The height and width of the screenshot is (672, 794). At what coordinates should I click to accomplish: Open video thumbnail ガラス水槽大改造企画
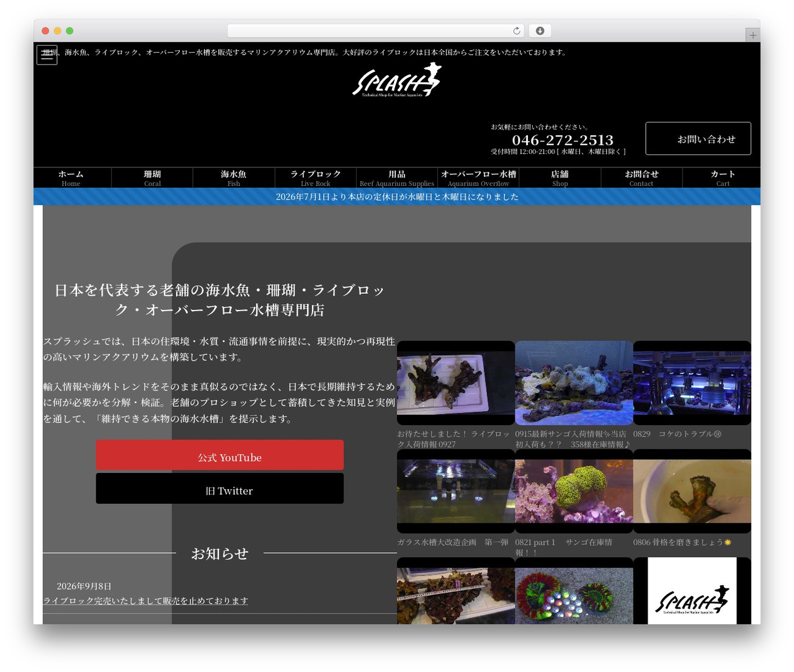click(456, 491)
